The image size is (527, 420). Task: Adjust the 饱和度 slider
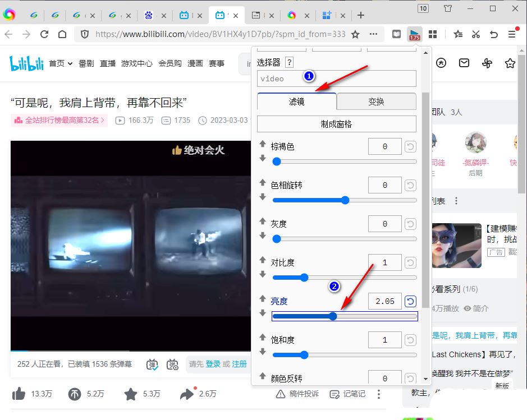(345, 355)
